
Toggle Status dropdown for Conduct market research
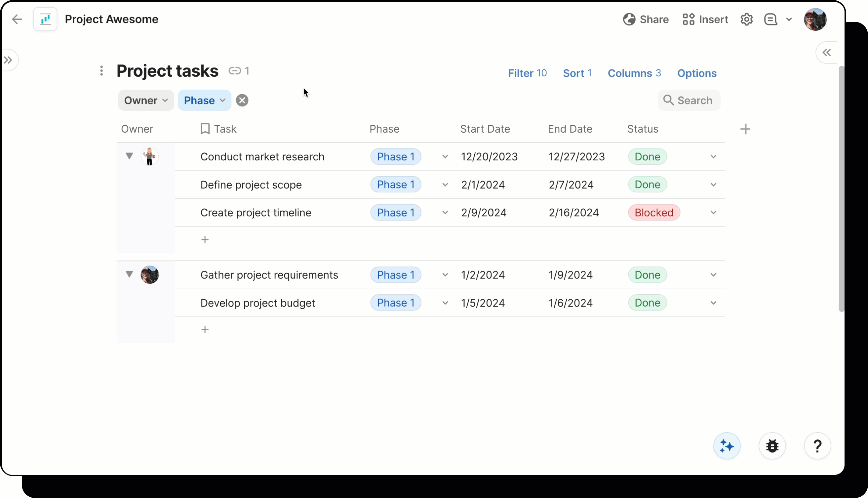pyautogui.click(x=714, y=156)
